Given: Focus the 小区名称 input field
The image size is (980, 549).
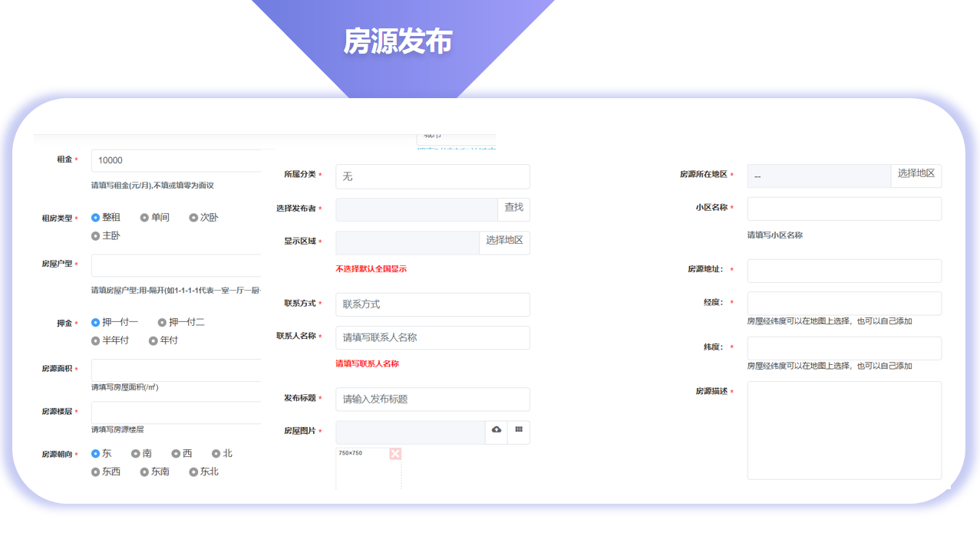Looking at the screenshot, I should pyautogui.click(x=843, y=209).
